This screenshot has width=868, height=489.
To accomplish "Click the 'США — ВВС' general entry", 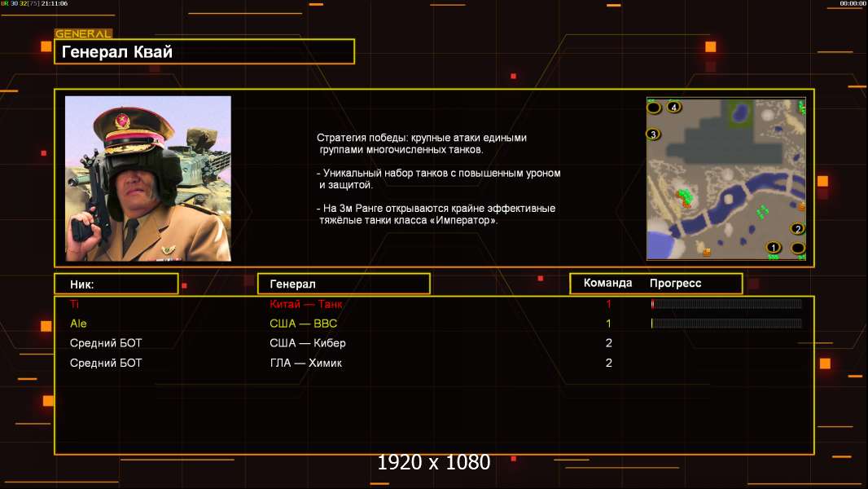I will 304,324.
